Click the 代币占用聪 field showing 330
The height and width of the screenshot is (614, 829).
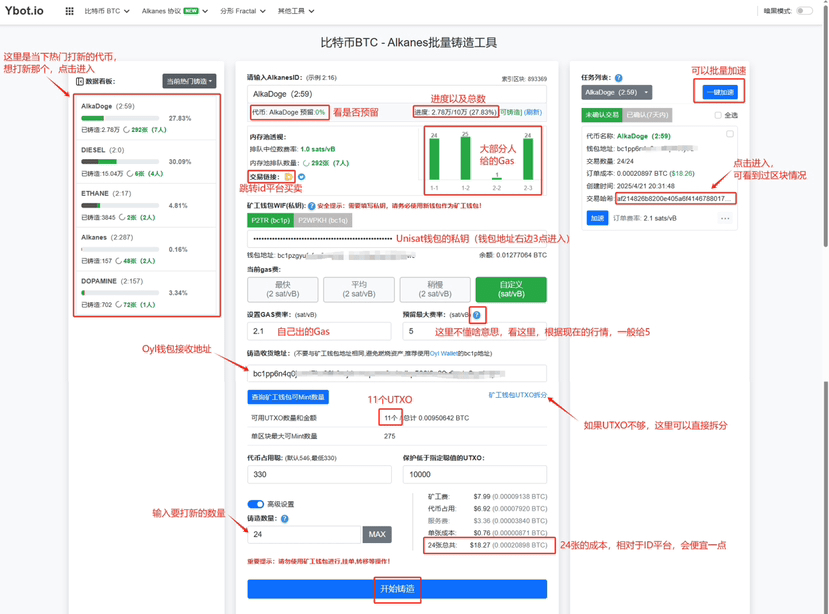pos(319,474)
